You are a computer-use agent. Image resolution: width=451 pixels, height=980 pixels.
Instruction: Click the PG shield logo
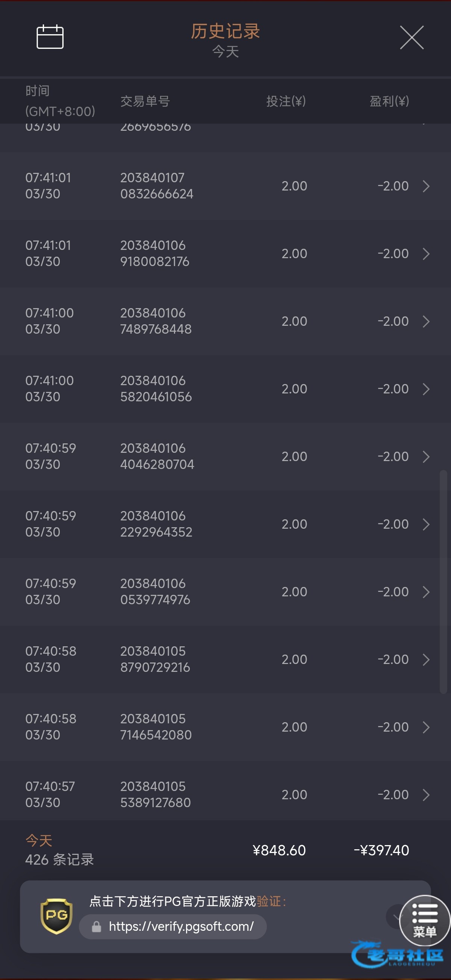pyautogui.click(x=56, y=916)
